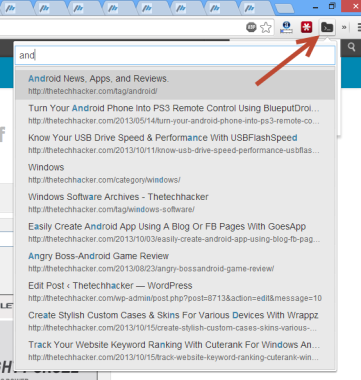The width and height of the screenshot is (361, 380).
Task: Open 'Create Stylish Custom Cases & Skins' result
Action: (x=175, y=321)
